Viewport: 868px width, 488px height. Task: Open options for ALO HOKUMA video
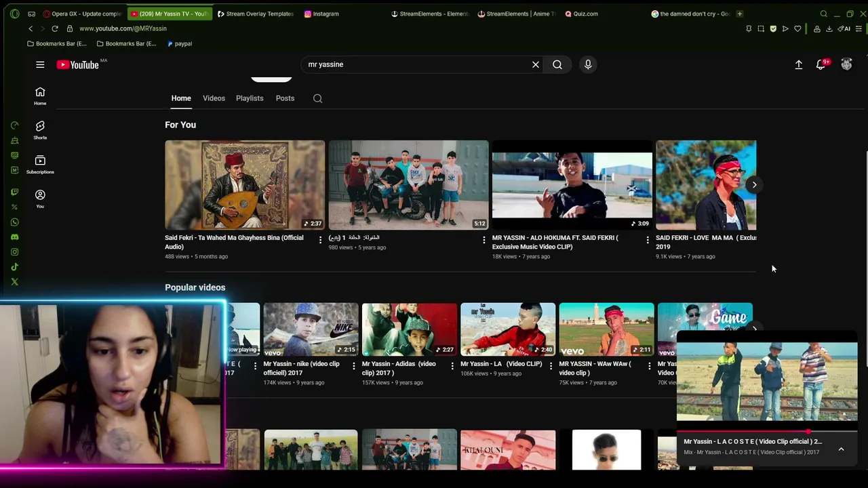click(x=647, y=240)
